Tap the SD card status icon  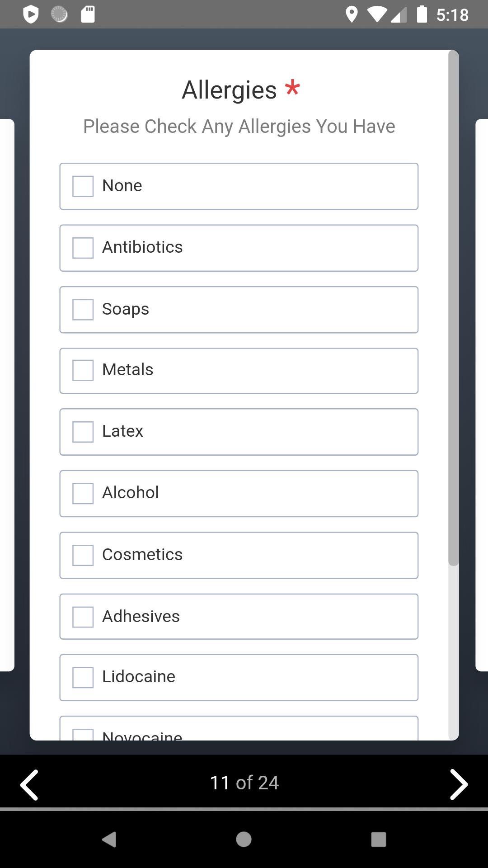(88, 14)
